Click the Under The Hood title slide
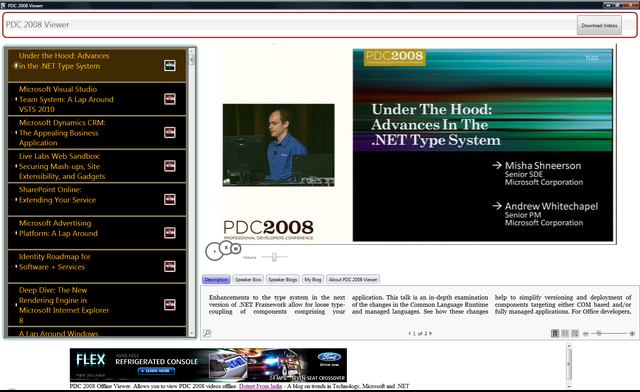 click(483, 145)
